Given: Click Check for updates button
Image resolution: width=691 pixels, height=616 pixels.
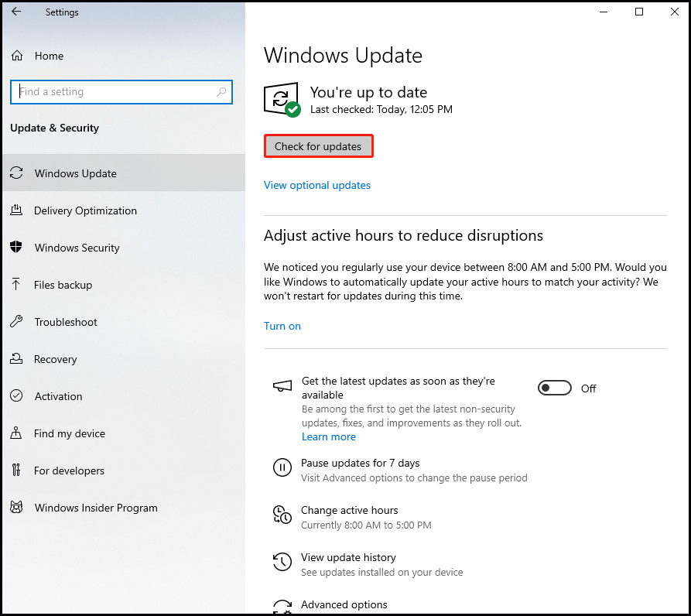Looking at the screenshot, I should [318, 145].
